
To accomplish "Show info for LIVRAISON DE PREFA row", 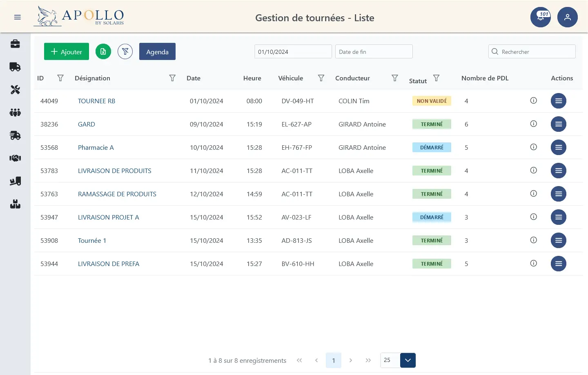I will (x=533, y=263).
